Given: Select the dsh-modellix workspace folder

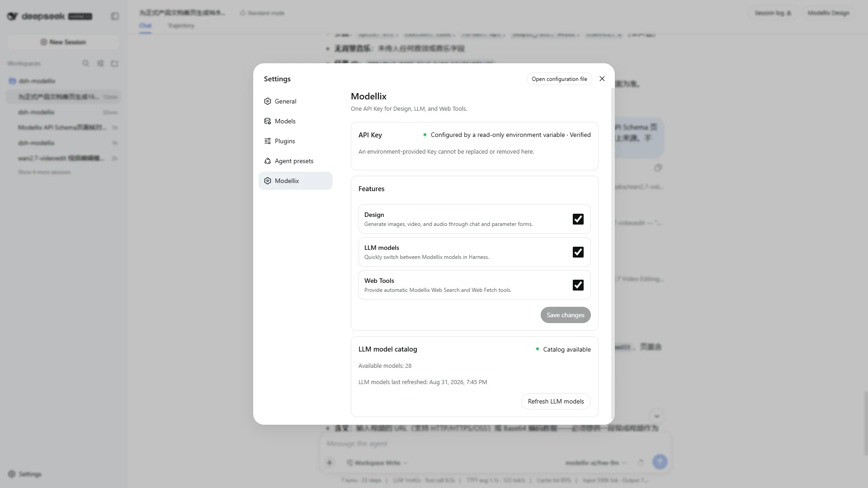Looking at the screenshot, I should click(63, 81).
